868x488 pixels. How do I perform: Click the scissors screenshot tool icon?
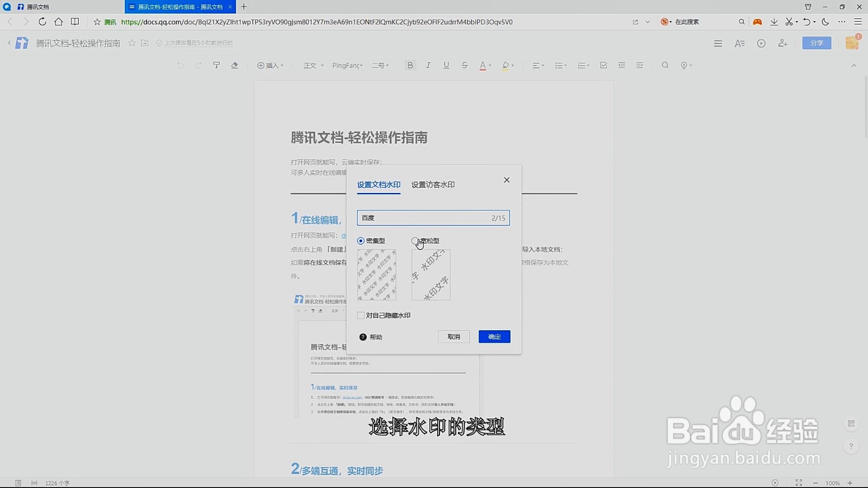[x=789, y=22]
